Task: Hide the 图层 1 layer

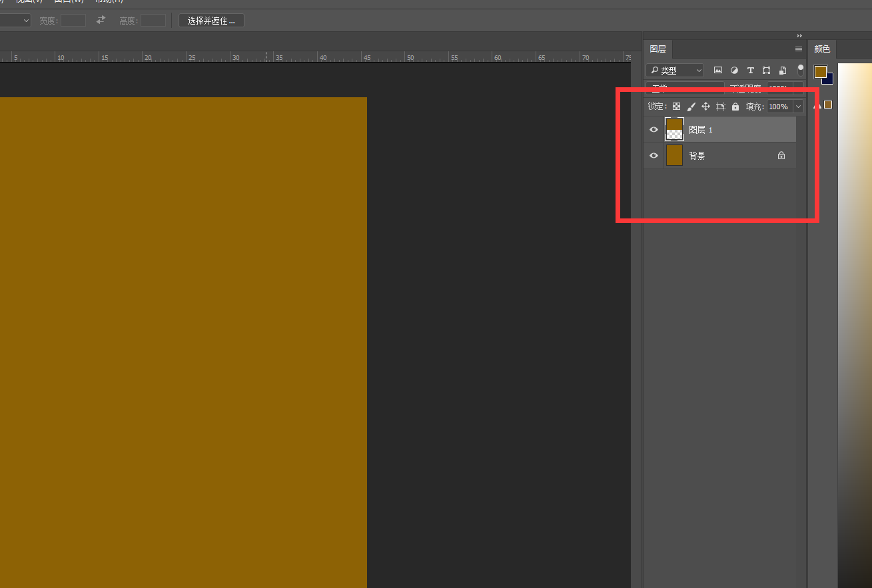Action: tap(654, 130)
